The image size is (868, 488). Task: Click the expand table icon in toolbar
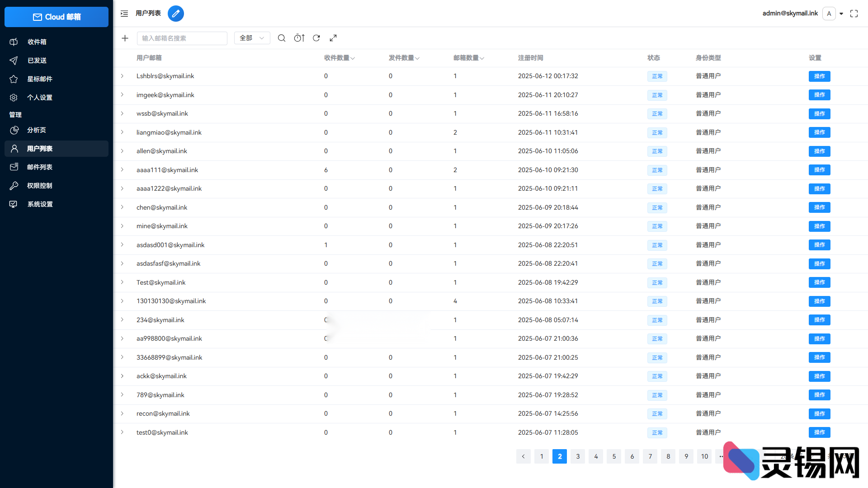tap(333, 38)
